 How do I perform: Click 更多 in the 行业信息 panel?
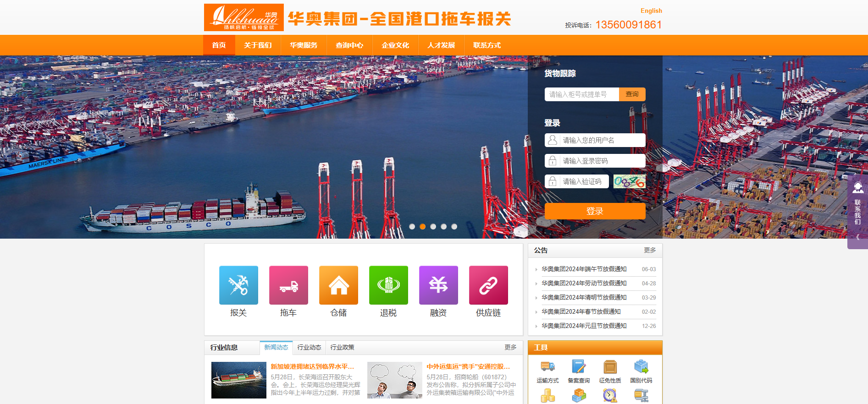pyautogui.click(x=510, y=348)
